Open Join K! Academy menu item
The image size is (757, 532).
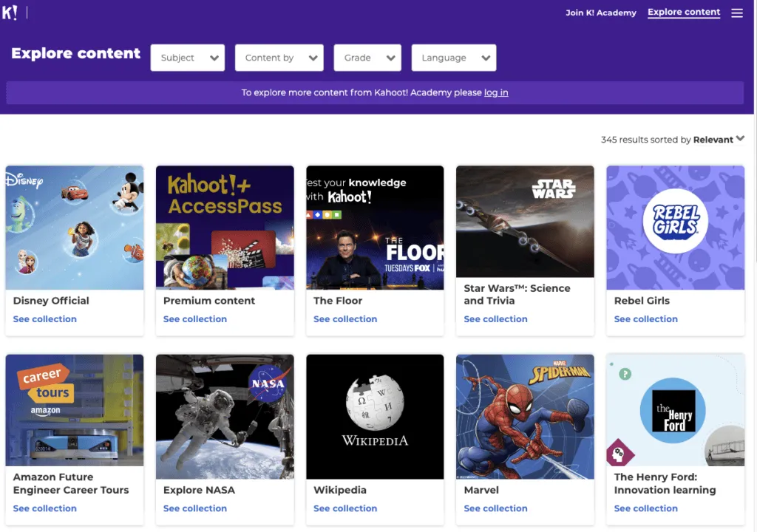pyautogui.click(x=600, y=13)
